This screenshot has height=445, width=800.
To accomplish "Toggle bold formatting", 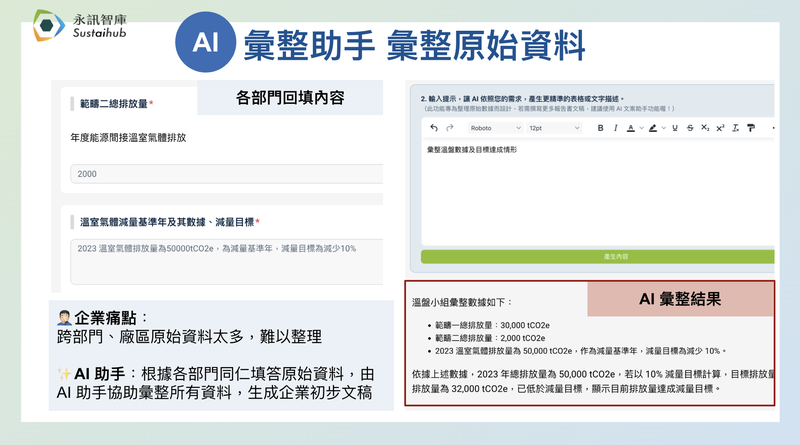I will [x=601, y=128].
